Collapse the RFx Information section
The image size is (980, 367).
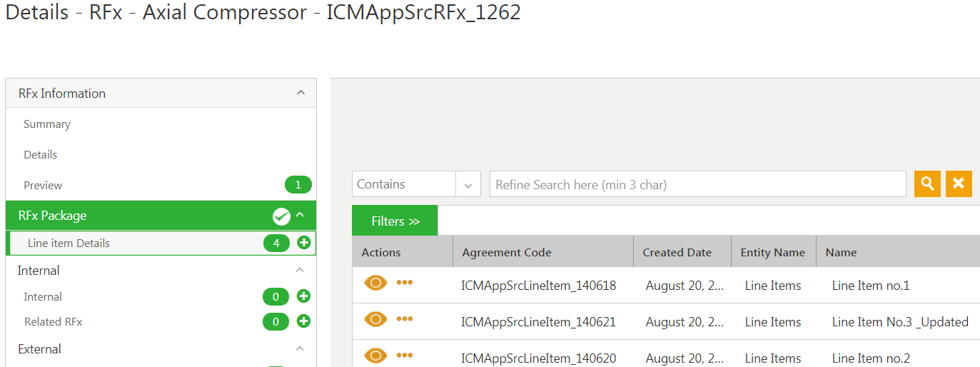(x=300, y=93)
